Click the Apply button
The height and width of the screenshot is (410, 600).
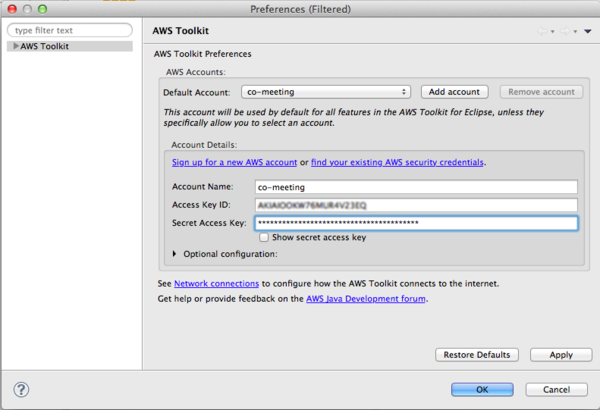click(x=561, y=355)
